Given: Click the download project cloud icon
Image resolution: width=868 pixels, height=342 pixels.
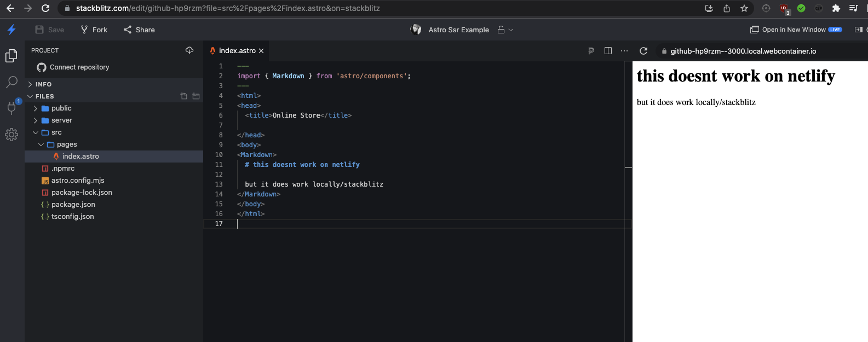Looking at the screenshot, I should pos(189,50).
